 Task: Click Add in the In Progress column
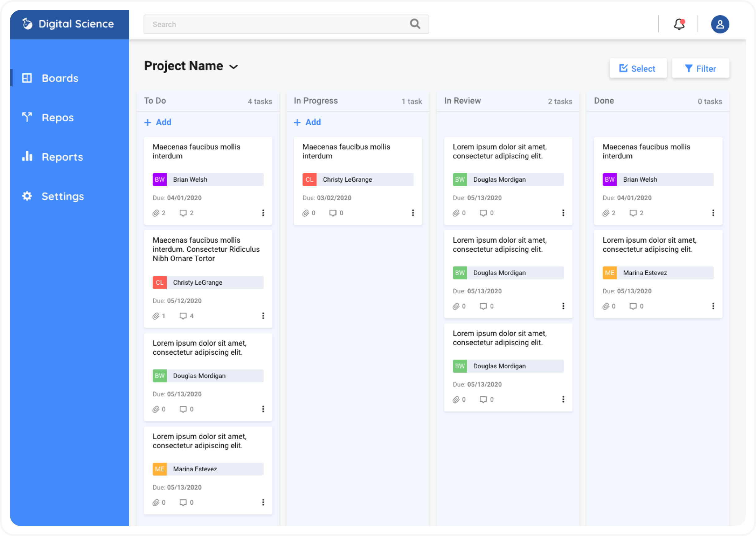pyautogui.click(x=307, y=122)
